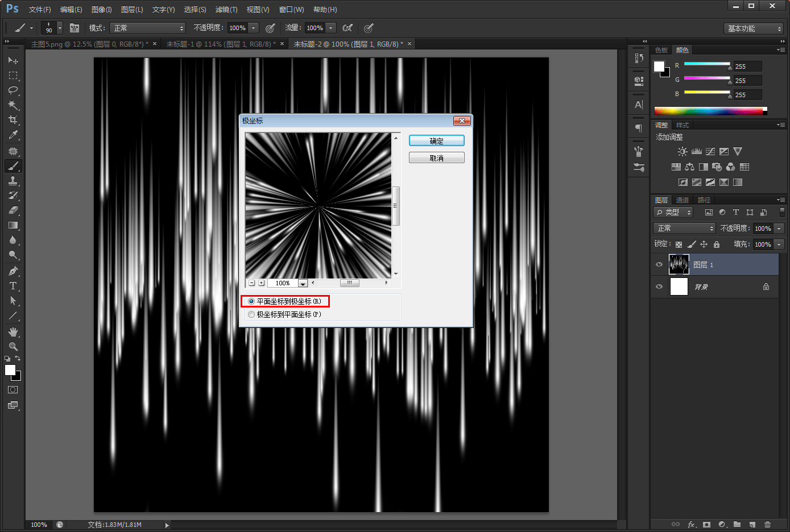
Task: Select the Clone Stamp tool
Action: point(13,181)
